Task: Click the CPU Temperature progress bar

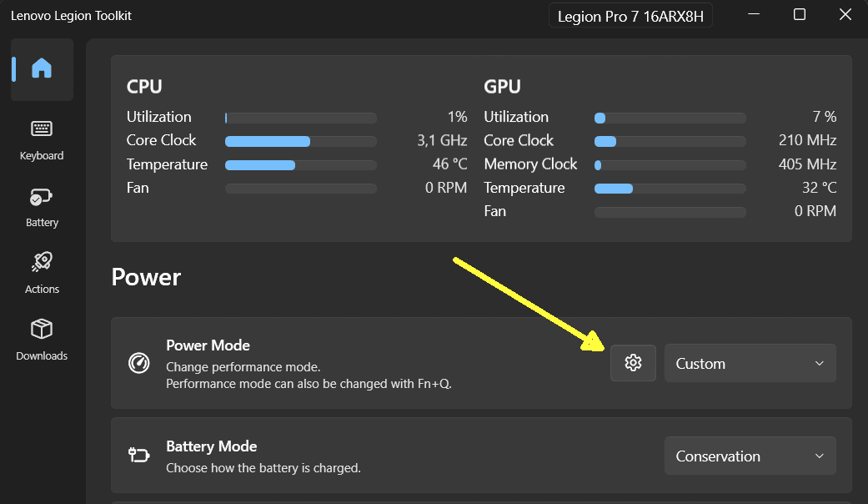Action: tap(300, 165)
